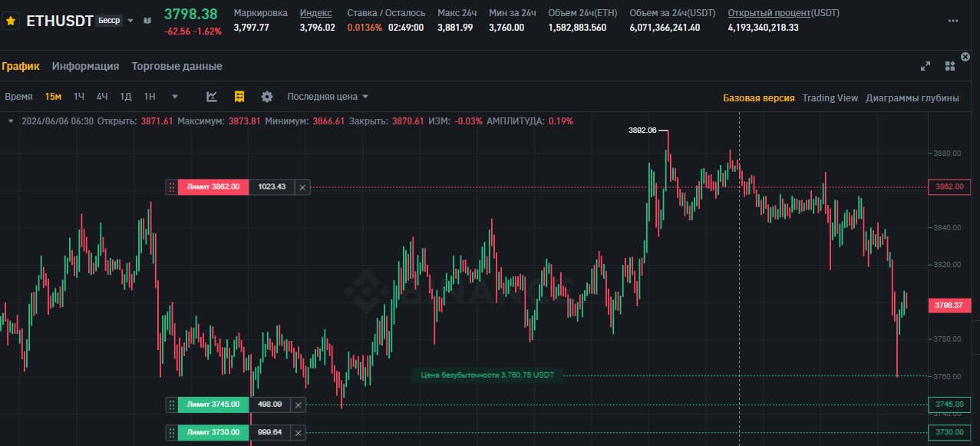
Task: Show Диаграммы глубины depth chart
Action: [912, 97]
